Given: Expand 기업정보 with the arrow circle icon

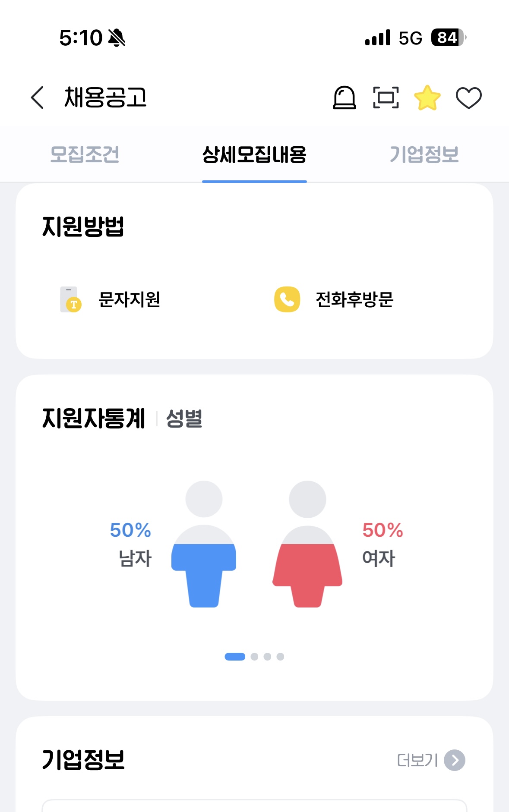Looking at the screenshot, I should point(455,760).
